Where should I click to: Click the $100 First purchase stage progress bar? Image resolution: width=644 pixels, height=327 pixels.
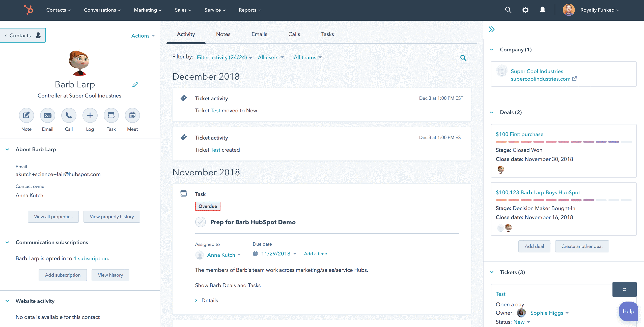click(x=564, y=142)
